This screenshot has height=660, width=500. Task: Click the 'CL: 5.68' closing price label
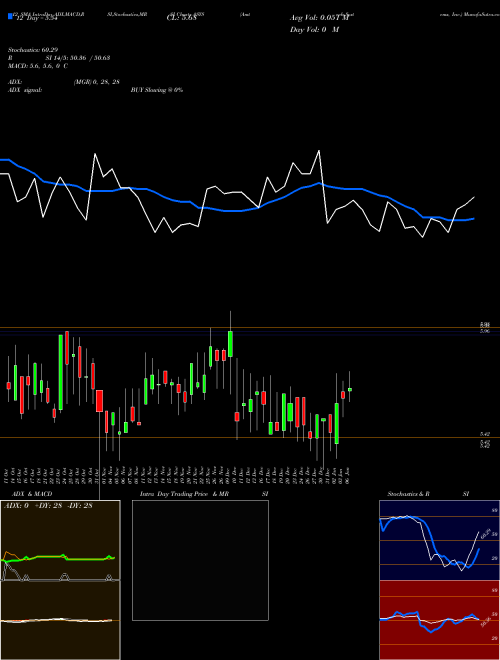[x=182, y=18]
